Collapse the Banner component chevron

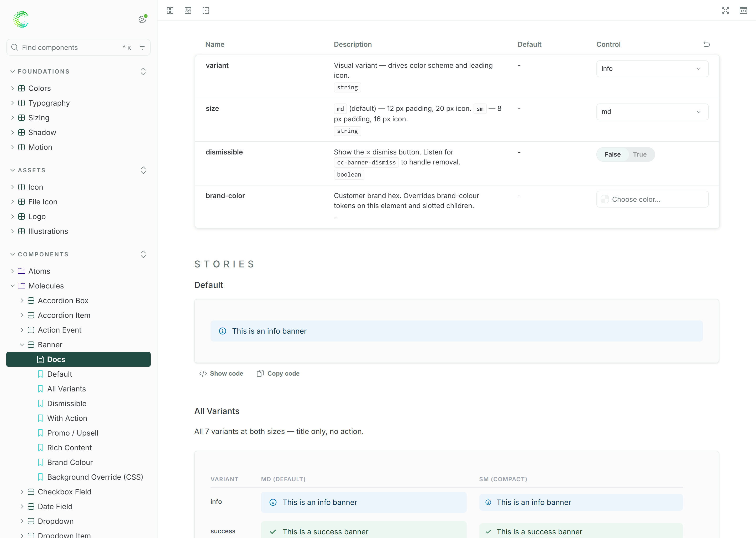[22, 345]
